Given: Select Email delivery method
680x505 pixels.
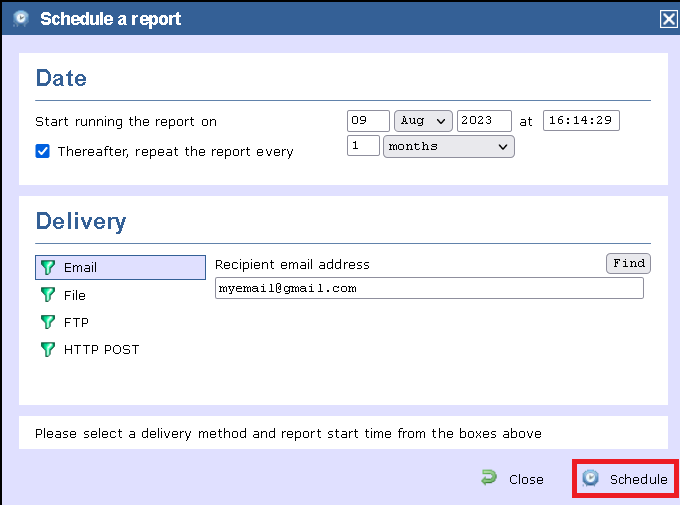Looking at the screenshot, I should coord(120,267).
